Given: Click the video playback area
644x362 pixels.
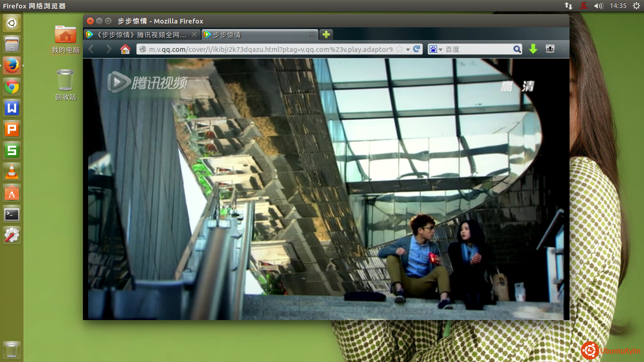Looking at the screenshot, I should pos(325,189).
